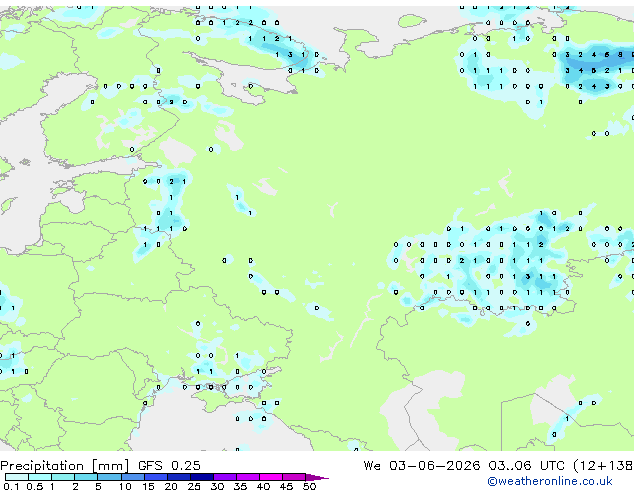Click the '50' legend scale label
Screen dimensions: 634x490
click(x=309, y=486)
